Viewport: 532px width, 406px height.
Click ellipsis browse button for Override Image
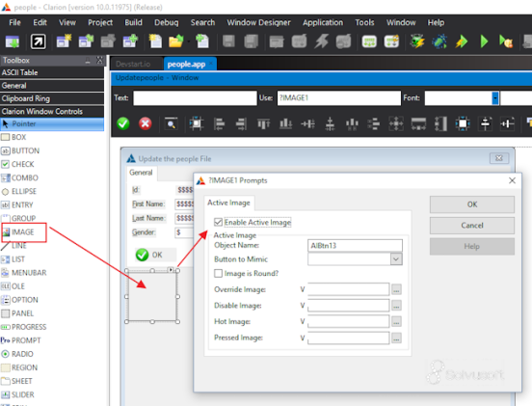pos(396,289)
